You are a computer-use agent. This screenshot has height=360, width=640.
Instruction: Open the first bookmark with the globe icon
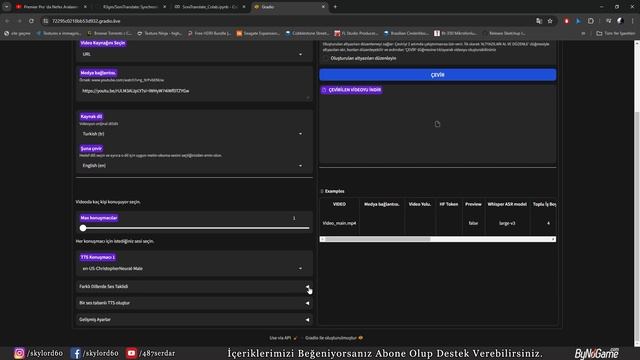[18, 33]
